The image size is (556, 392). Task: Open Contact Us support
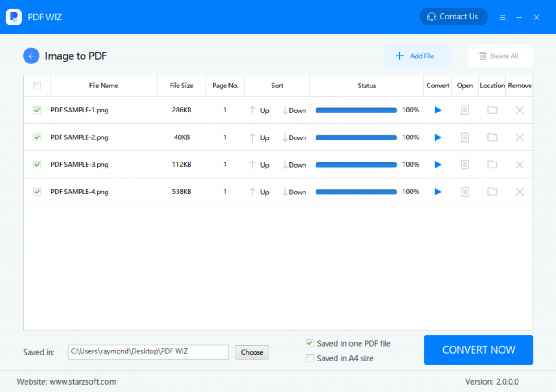coord(453,17)
